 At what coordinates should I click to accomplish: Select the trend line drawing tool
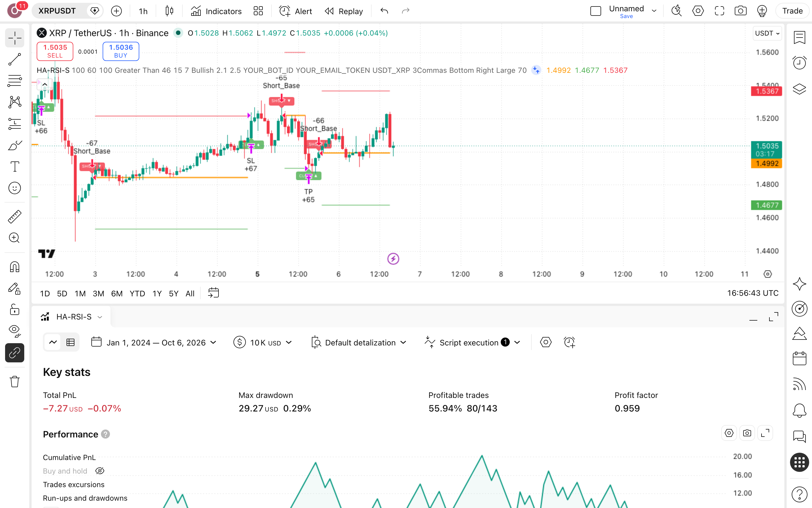[14, 59]
